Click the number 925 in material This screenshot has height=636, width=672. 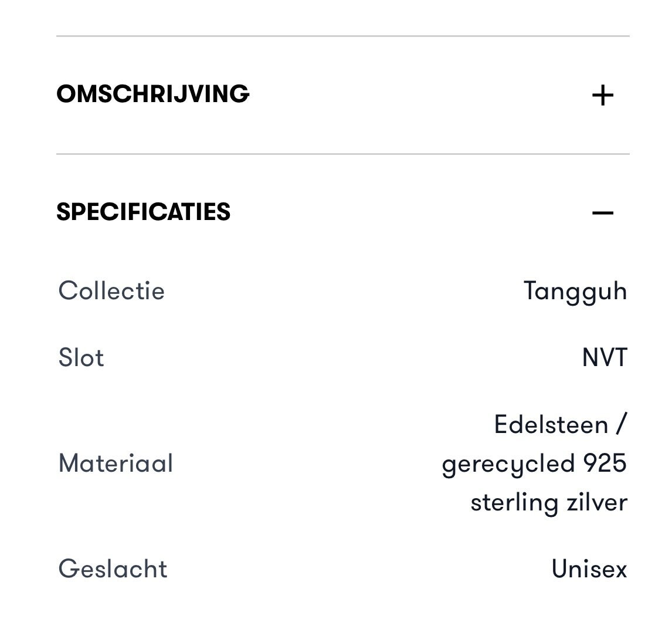[605, 464]
